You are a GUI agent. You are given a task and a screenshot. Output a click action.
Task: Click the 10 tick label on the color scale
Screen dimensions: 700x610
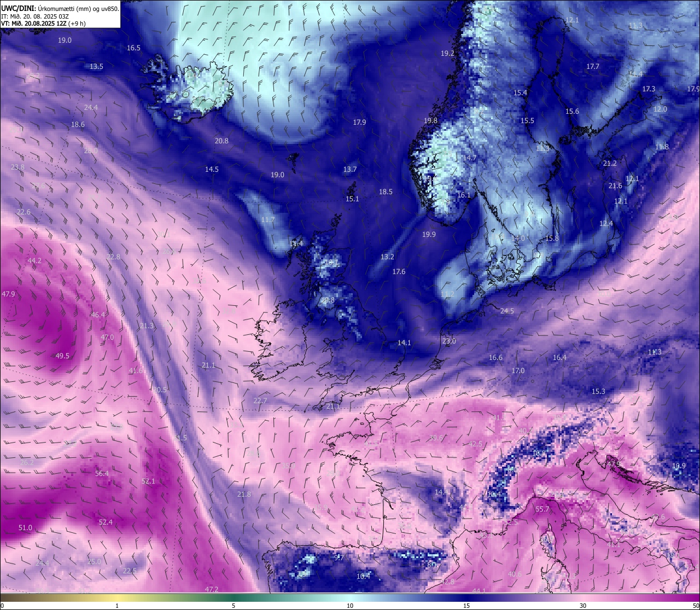click(350, 606)
